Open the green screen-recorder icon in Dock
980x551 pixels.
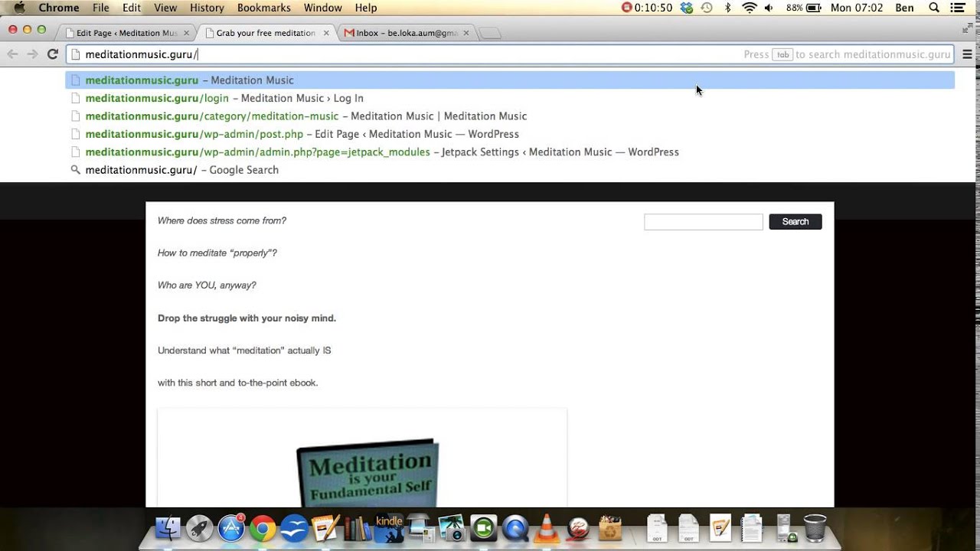click(x=483, y=528)
